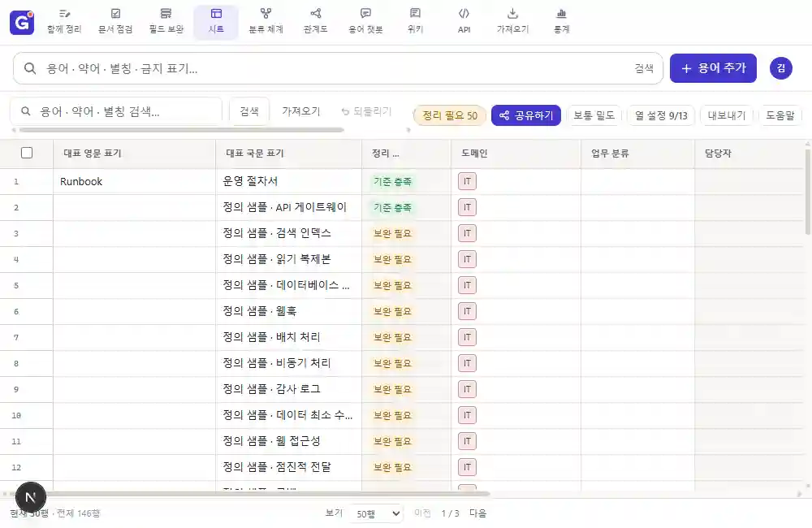The height and width of the screenshot is (528, 812).
Task: Select 정의 샘플 · API 게이트웨이 cell
Action: [x=288, y=207]
